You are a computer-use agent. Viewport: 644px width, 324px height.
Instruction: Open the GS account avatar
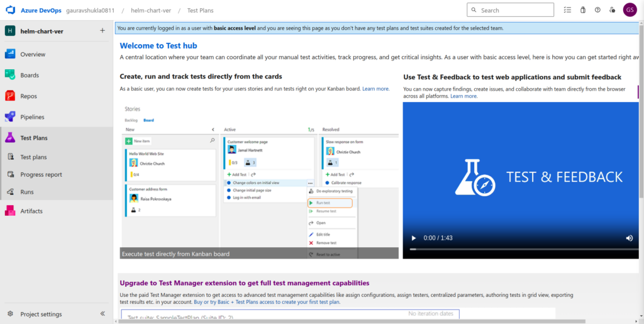pos(630,10)
